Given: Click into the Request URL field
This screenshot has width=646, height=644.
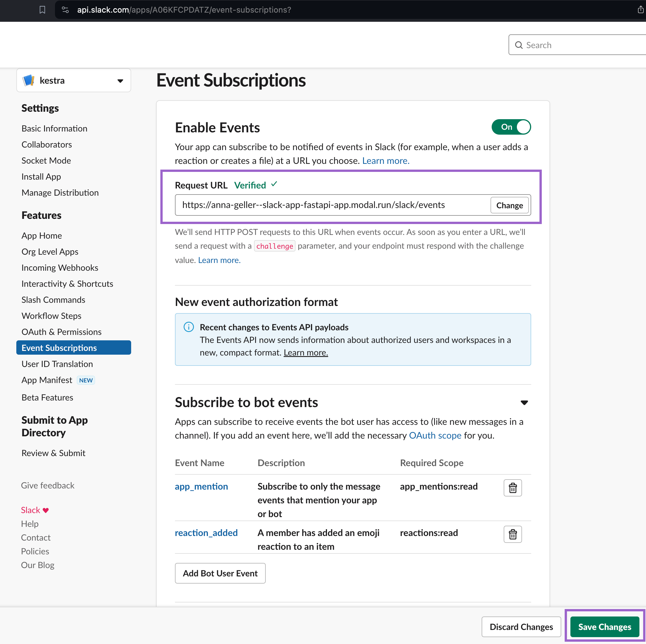Looking at the screenshot, I should pos(331,205).
